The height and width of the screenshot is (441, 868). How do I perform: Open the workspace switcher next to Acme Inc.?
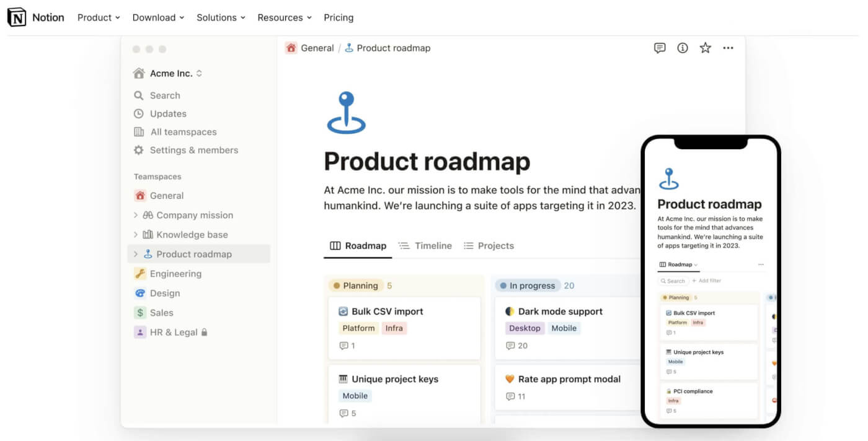click(x=199, y=72)
